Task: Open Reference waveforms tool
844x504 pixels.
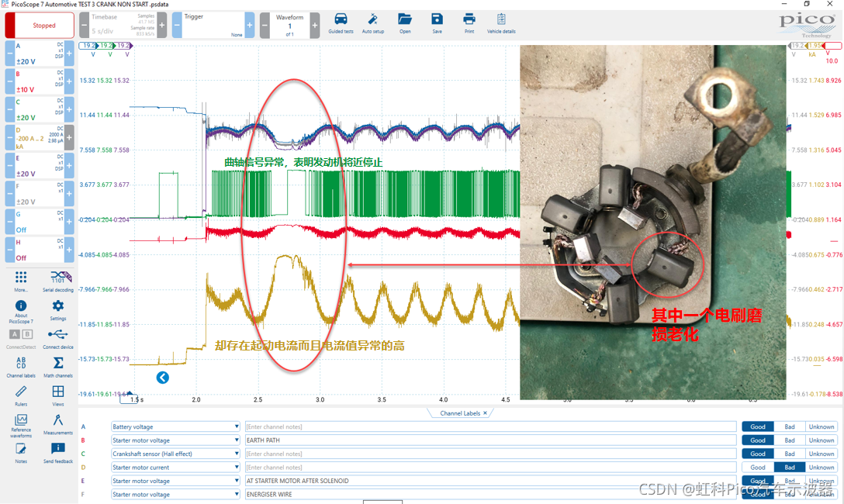Action: pos(21,426)
